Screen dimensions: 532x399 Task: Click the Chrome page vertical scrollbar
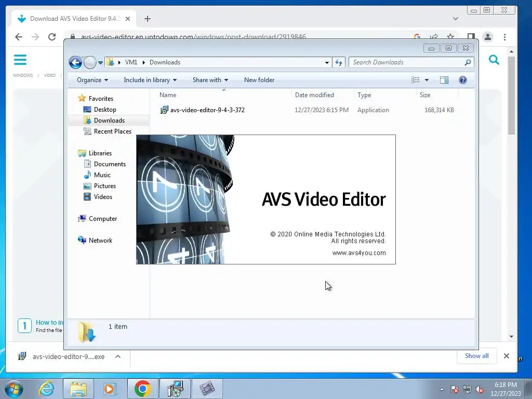tap(511, 96)
